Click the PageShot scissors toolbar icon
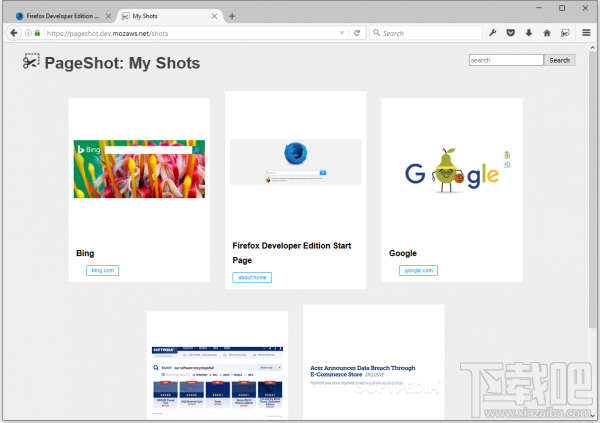Screen dimensions: 600x423 565,33
